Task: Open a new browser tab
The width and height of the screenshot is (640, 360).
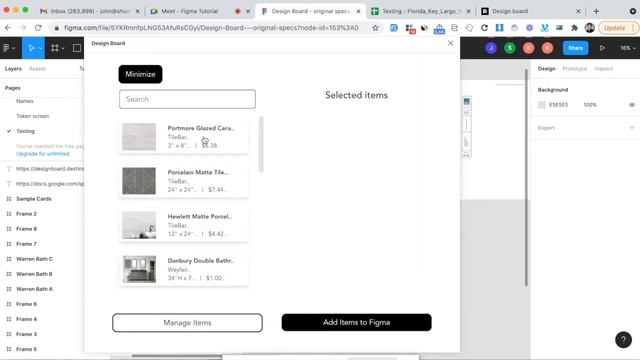Action: click(x=596, y=11)
